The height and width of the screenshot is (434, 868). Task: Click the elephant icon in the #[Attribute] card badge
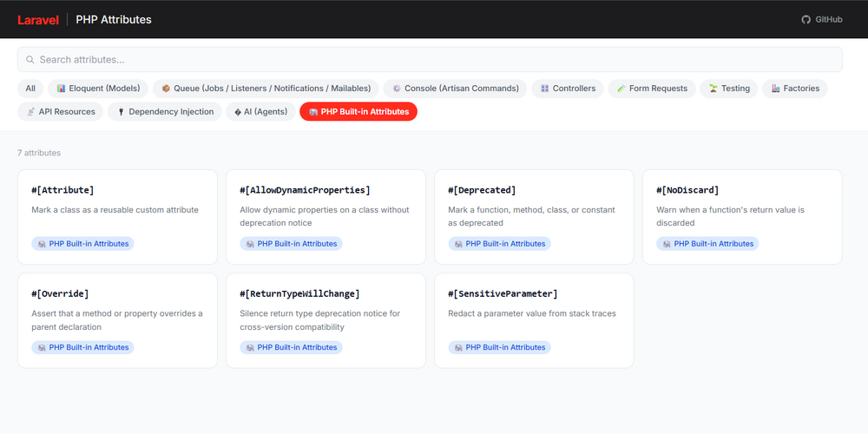coord(41,244)
